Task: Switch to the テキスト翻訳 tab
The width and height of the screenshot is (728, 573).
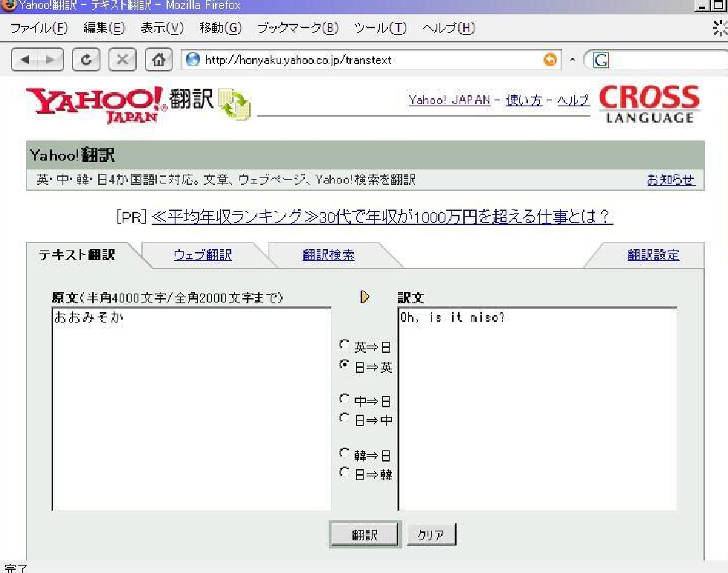Action: point(77,255)
